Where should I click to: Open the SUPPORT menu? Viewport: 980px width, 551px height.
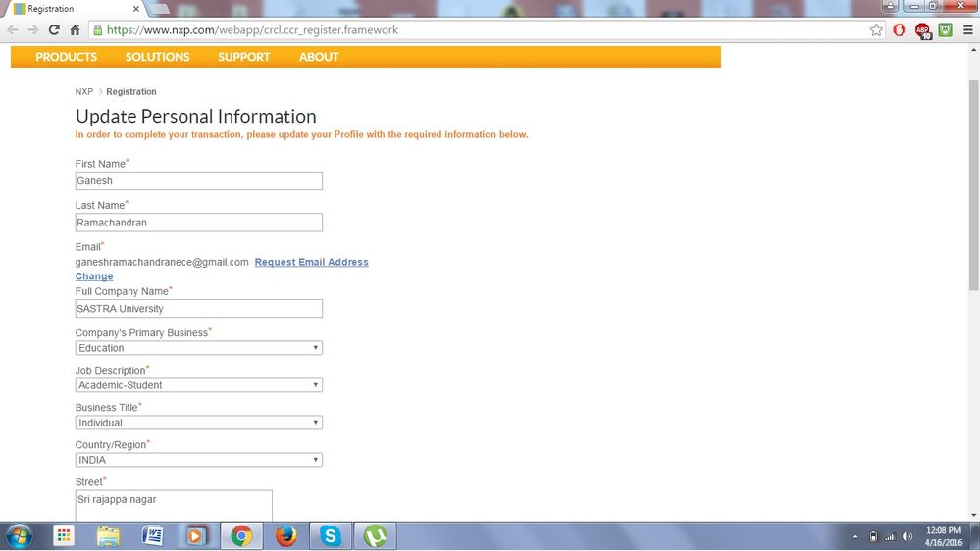pos(243,57)
